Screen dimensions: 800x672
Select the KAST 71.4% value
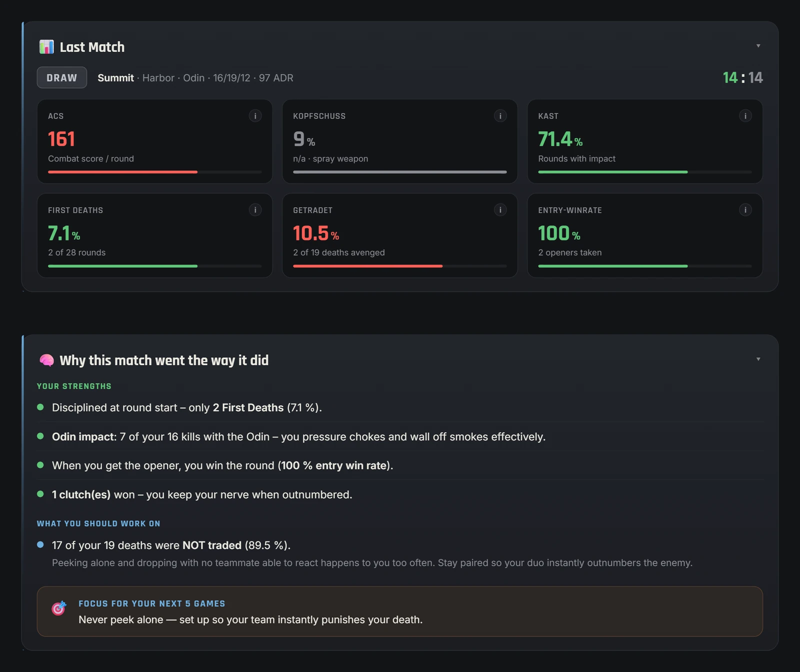pyautogui.click(x=560, y=139)
